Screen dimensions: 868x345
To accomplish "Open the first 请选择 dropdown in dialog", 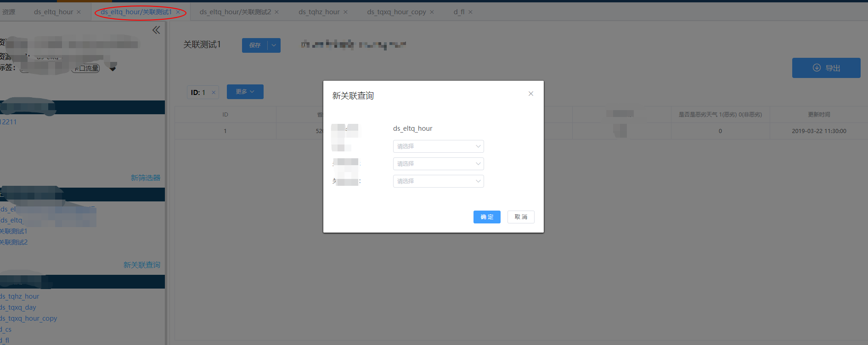I will (x=439, y=146).
